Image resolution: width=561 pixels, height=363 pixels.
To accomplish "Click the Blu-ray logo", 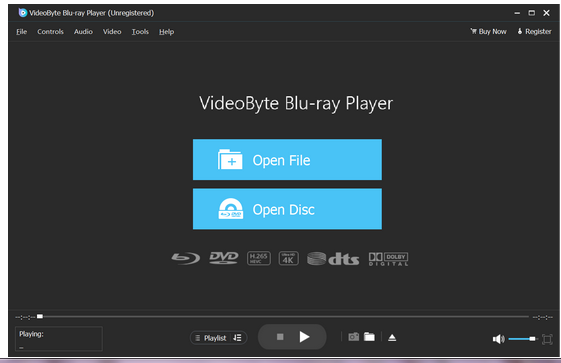I will pos(186,258).
